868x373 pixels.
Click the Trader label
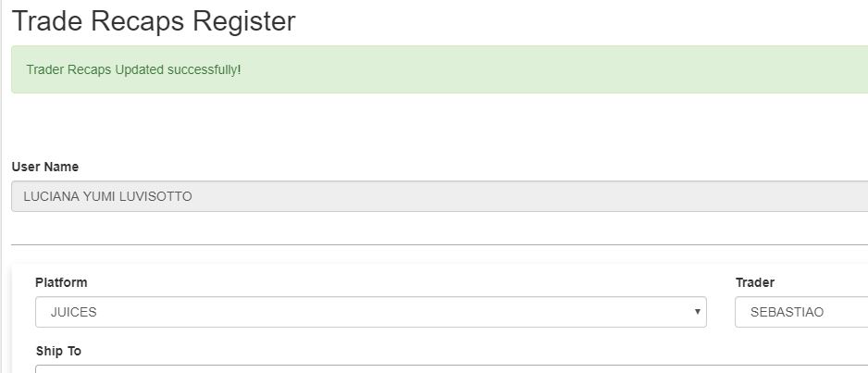[x=754, y=282]
